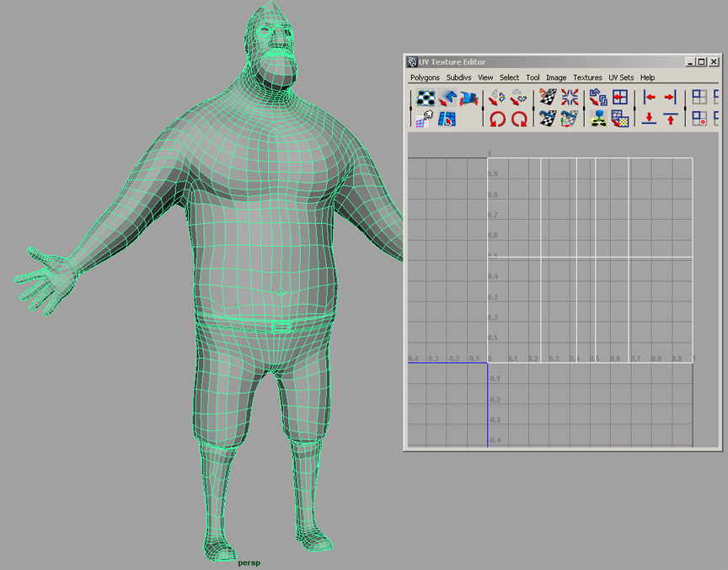The image size is (728, 570).
Task: Sew UVs with blue tape checker icon
Action: tap(548, 119)
